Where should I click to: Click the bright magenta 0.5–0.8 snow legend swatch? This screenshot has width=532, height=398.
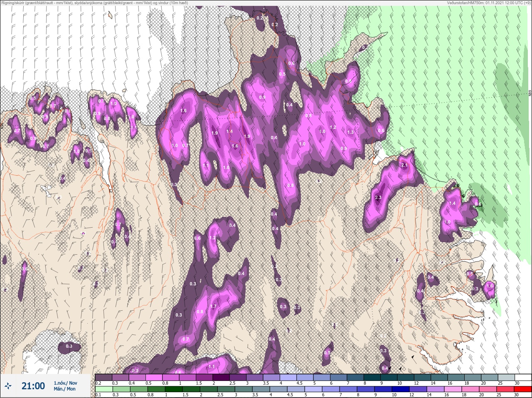154,377
